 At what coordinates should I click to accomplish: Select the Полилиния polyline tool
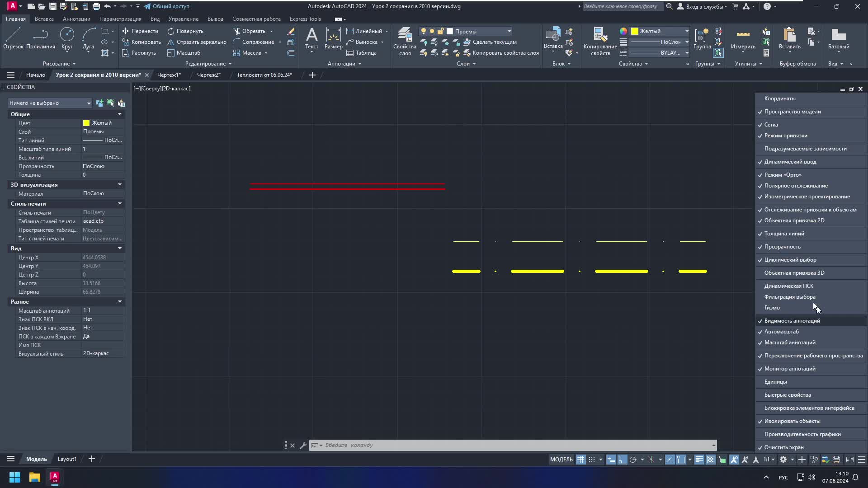pyautogui.click(x=41, y=38)
